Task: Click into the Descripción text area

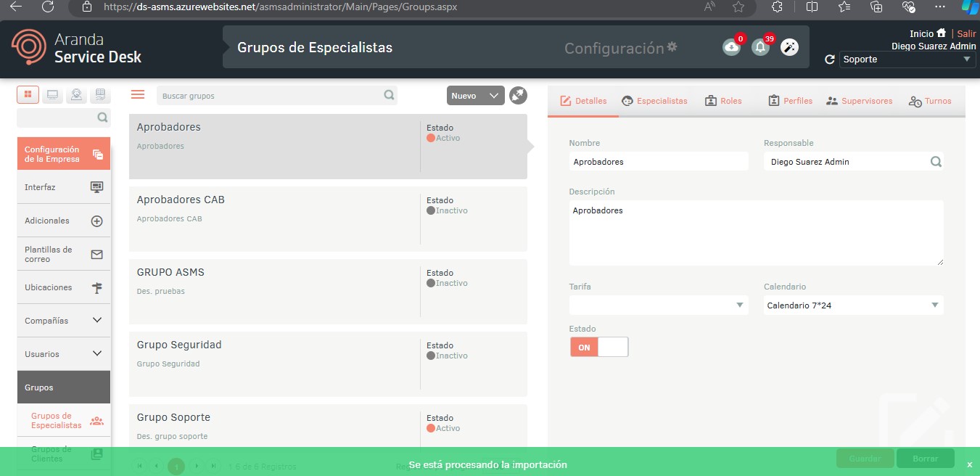Action: pos(756,233)
